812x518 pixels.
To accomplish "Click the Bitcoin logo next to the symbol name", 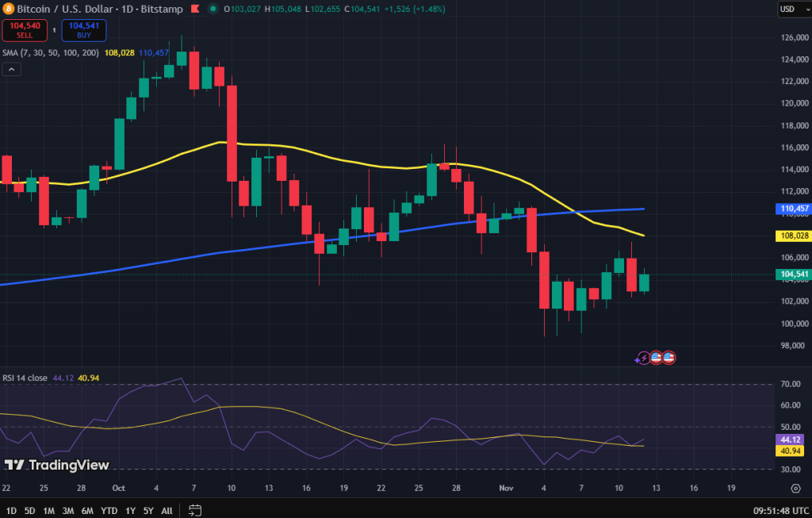I will point(9,10).
